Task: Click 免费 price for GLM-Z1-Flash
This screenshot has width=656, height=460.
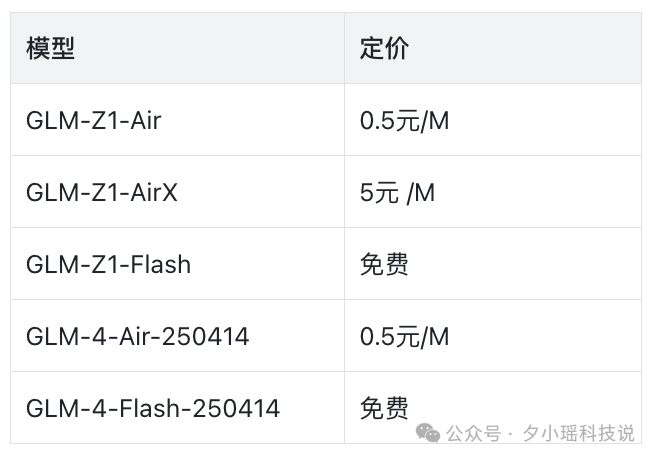Action: pyautogui.click(x=384, y=264)
